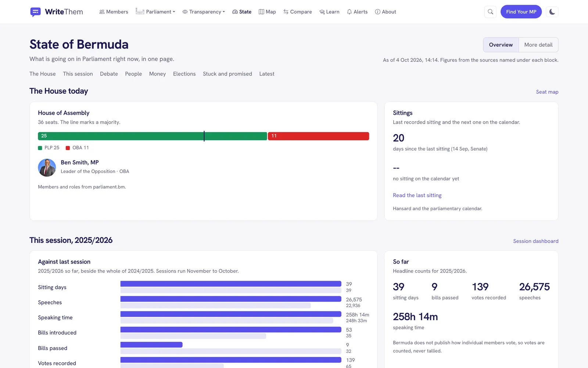Open the Session dashboard link

pyautogui.click(x=535, y=241)
